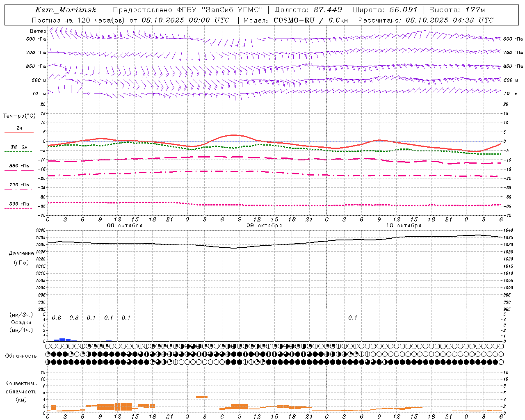Click the precipitation amount 0.3

(x=74, y=318)
